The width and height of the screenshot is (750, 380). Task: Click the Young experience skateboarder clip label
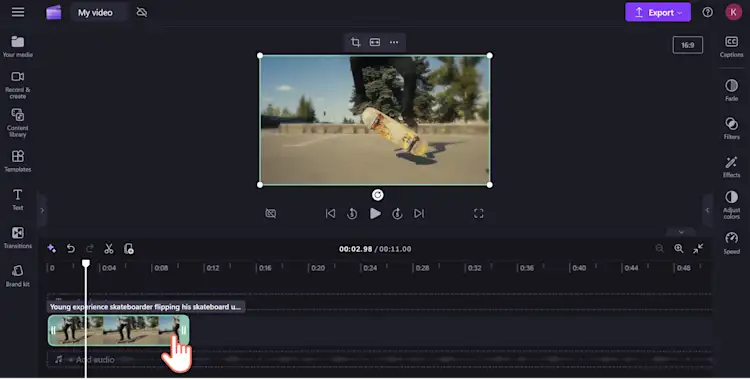pos(145,307)
